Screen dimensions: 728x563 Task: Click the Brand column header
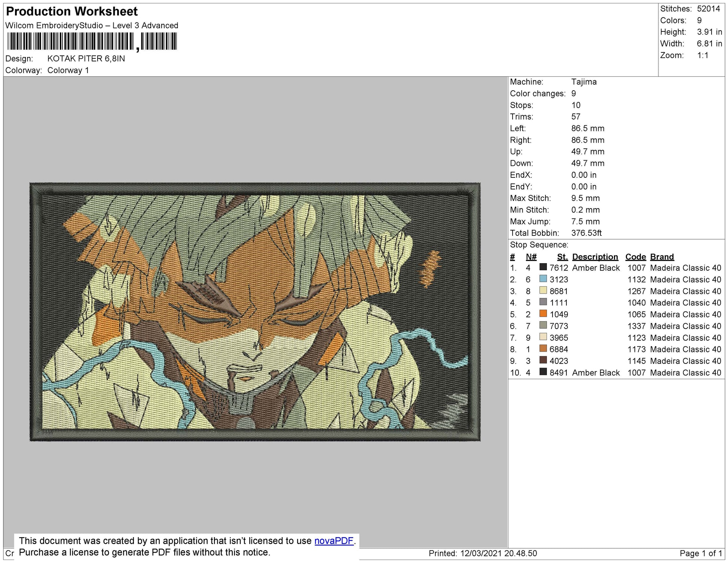662,257
